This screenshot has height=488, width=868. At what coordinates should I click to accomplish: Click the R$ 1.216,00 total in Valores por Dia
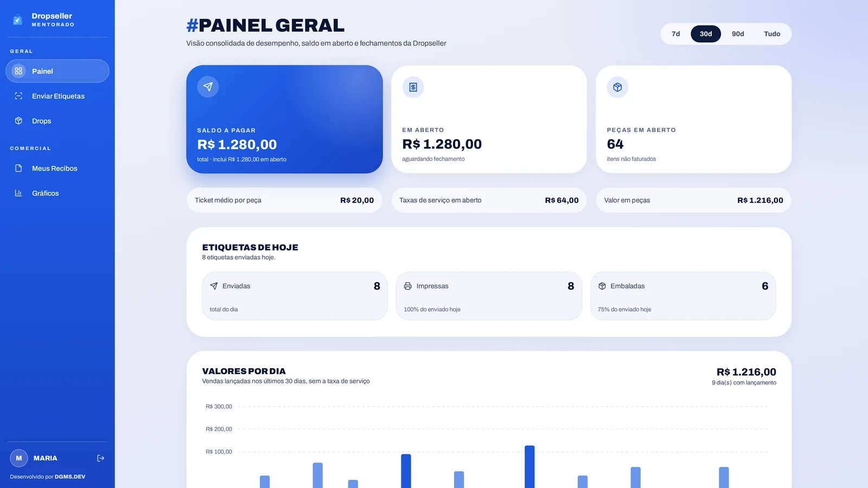coord(746,372)
